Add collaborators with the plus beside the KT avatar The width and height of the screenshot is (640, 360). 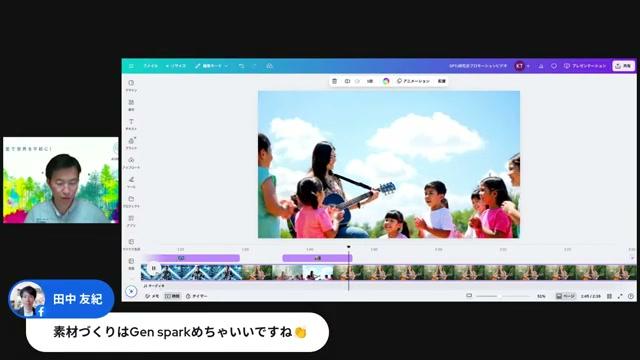tap(528, 66)
